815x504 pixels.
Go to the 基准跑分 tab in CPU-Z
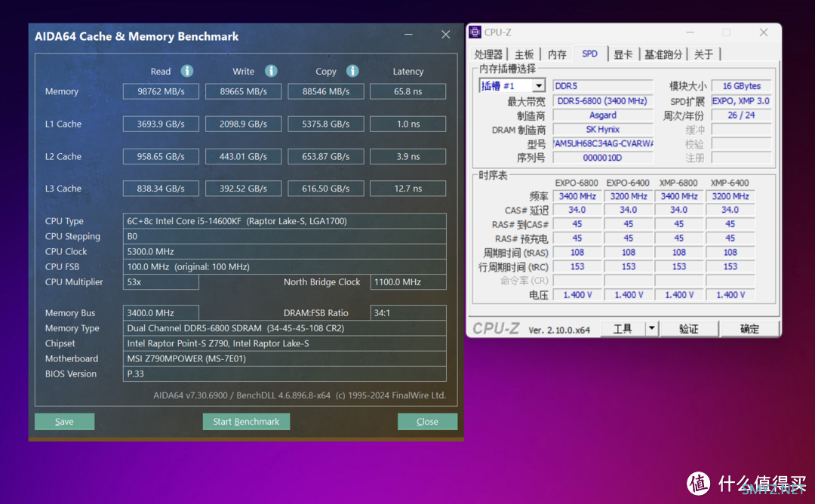[x=663, y=54]
